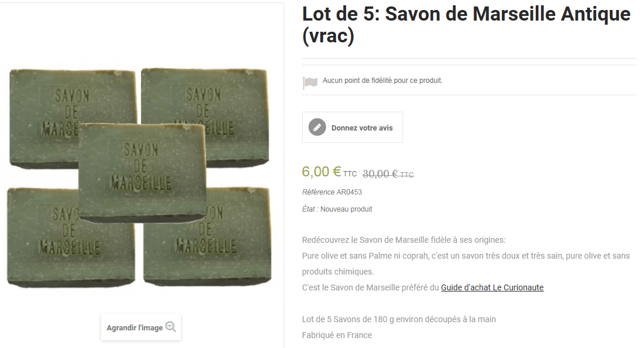Click the magnifier zoom icon under the image

click(x=170, y=327)
